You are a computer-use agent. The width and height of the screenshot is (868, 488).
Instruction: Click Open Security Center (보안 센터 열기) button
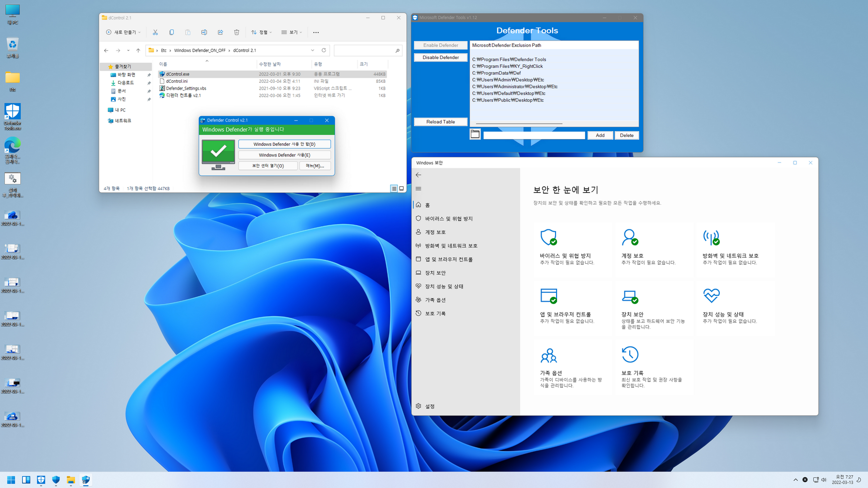(268, 166)
